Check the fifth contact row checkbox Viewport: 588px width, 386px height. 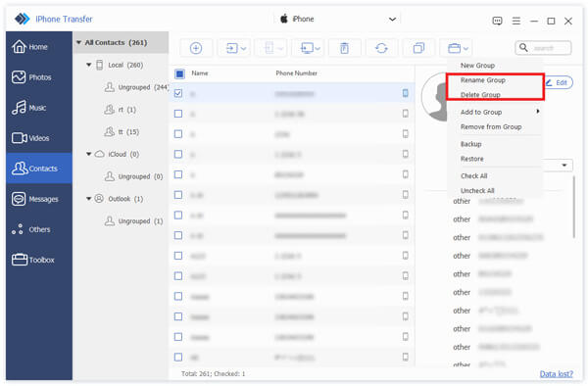coord(178,174)
